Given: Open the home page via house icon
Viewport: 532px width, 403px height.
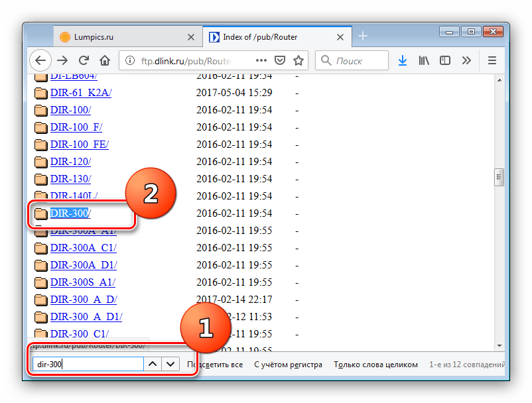Looking at the screenshot, I should coord(105,60).
